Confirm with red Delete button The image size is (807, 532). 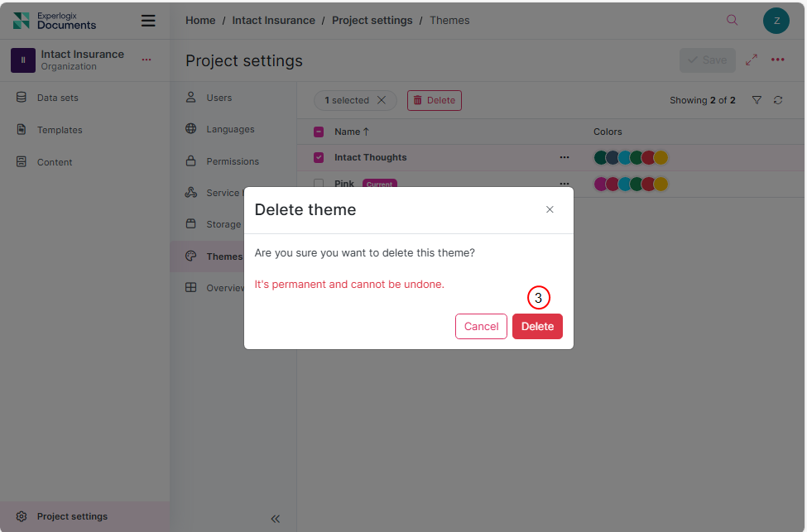537,326
